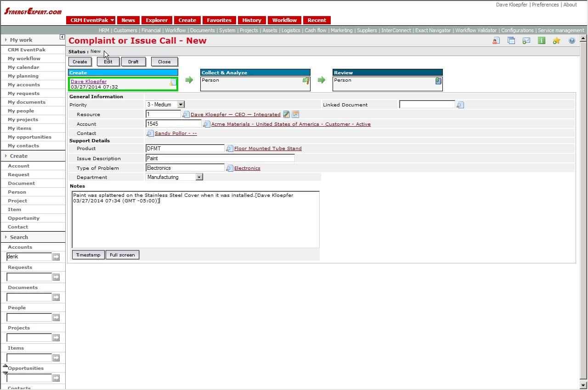The height and width of the screenshot is (390, 588).
Task: Open the Favorites tab
Action: [219, 20]
